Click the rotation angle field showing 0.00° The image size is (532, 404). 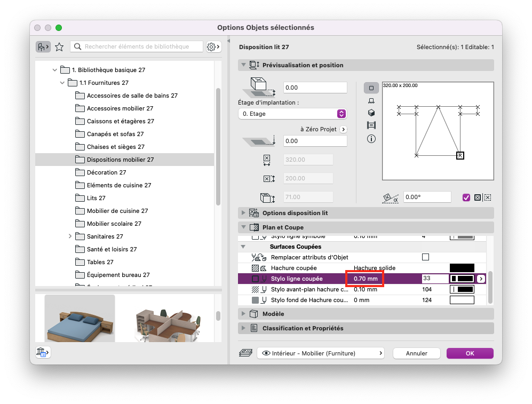pos(427,197)
